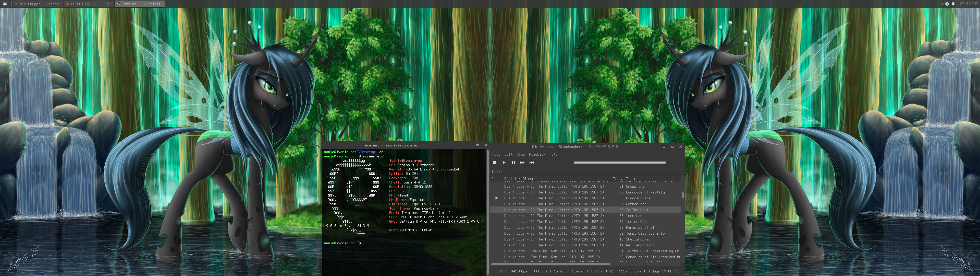This screenshot has width=980, height=276.
Task: Select track 06 Iron Man
Action: click(x=585, y=216)
